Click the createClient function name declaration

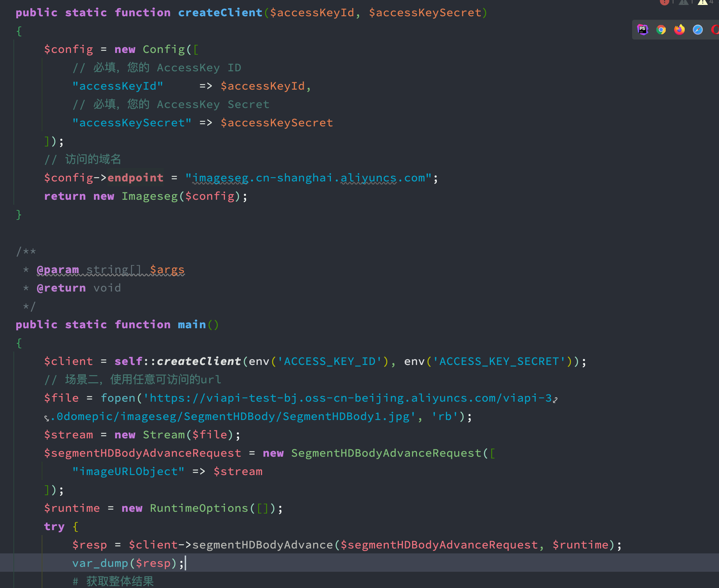click(220, 13)
